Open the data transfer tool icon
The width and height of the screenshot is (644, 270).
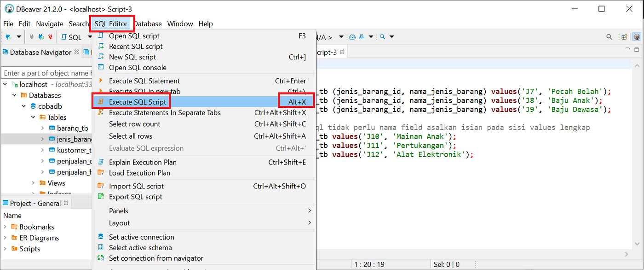362,36
